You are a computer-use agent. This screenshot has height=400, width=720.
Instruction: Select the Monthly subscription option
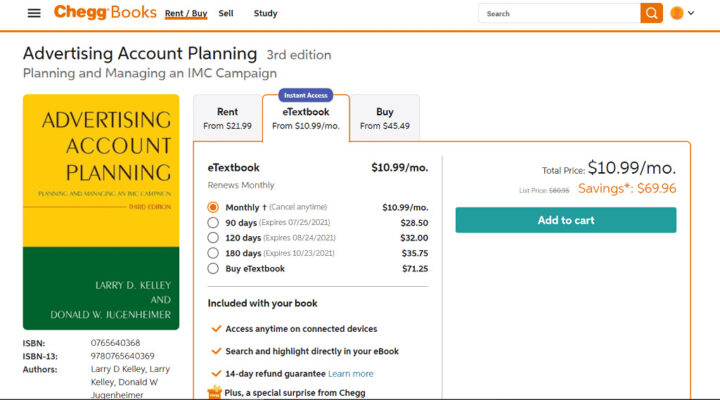(213, 207)
